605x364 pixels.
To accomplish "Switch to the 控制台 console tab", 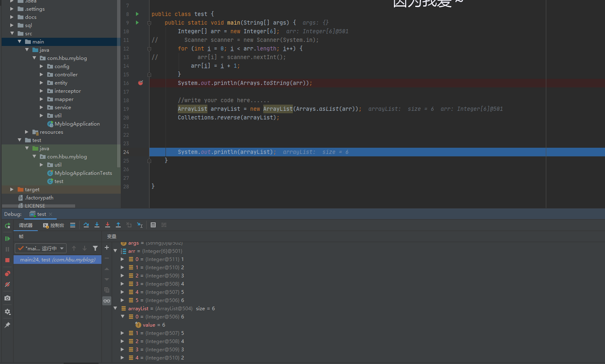I will pos(54,225).
